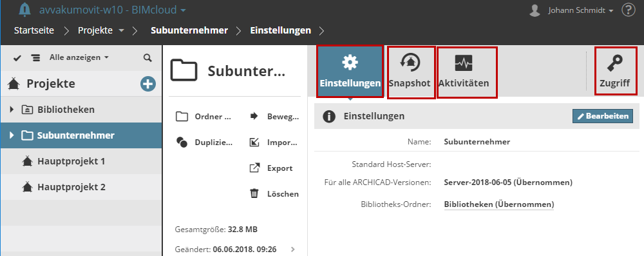Click the Bearbeiten edit button
644x256 pixels.
tap(603, 116)
